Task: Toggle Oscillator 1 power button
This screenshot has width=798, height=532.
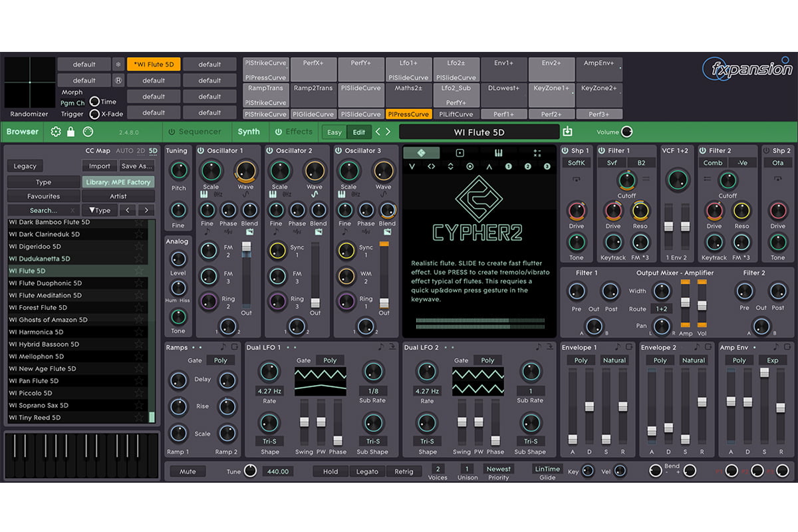Action: point(202,151)
